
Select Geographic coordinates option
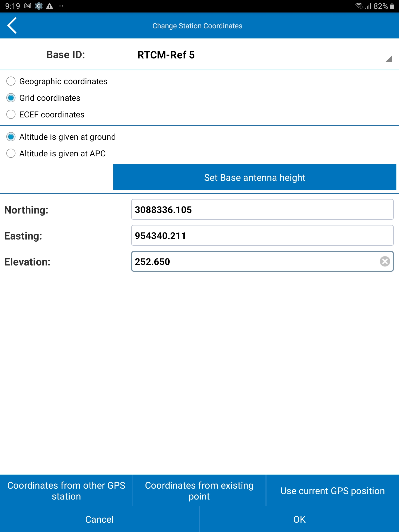click(11, 81)
